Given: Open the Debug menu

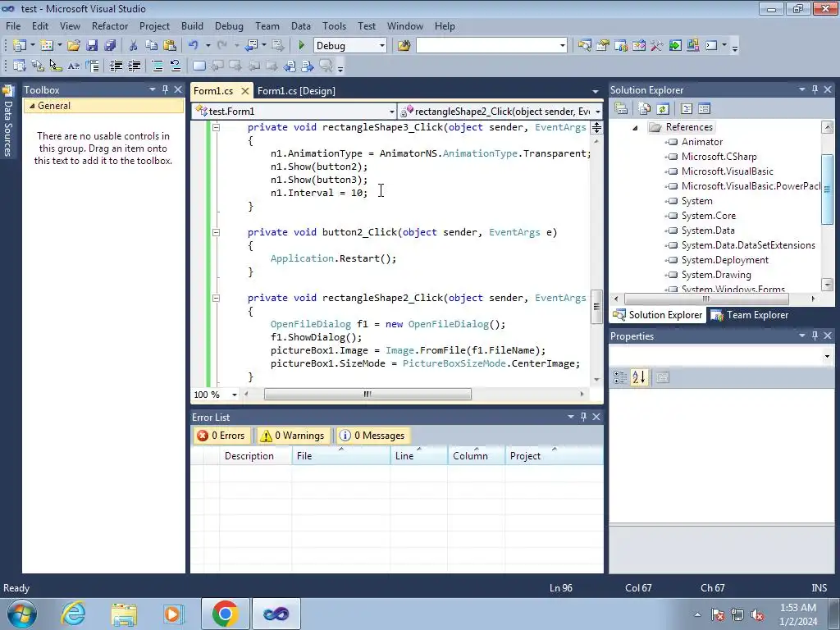Looking at the screenshot, I should point(229,25).
